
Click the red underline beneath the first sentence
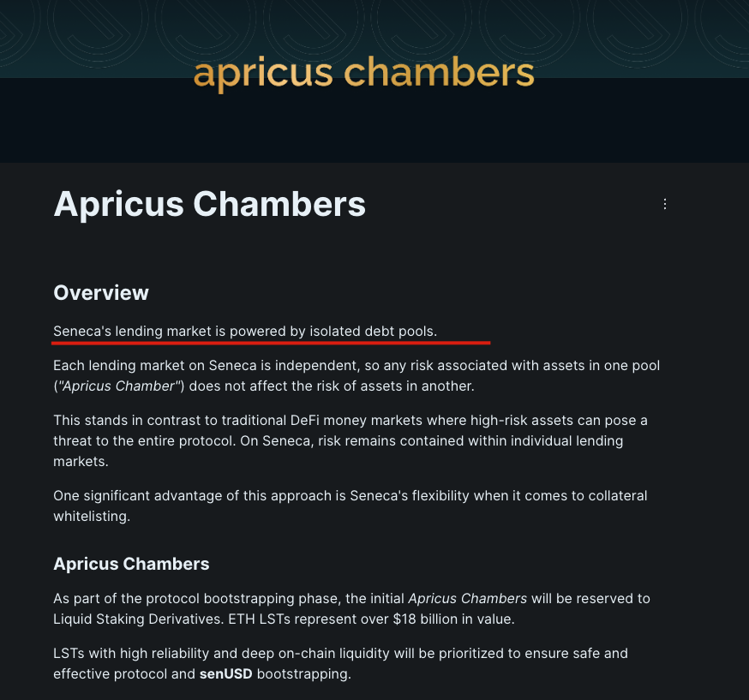point(271,342)
